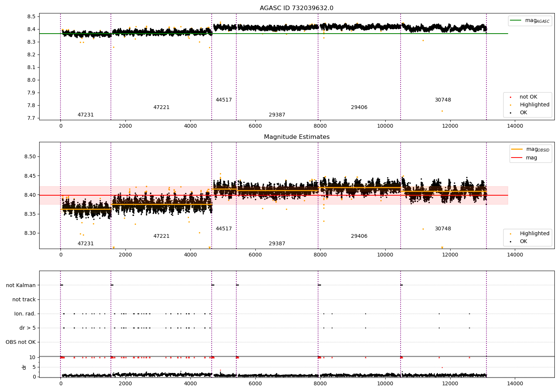Image resolution: width=560 pixels, height=392 pixels.
Task: Select 47231 label in Magnitude Estimates plot
Action: pyautogui.click(x=85, y=244)
